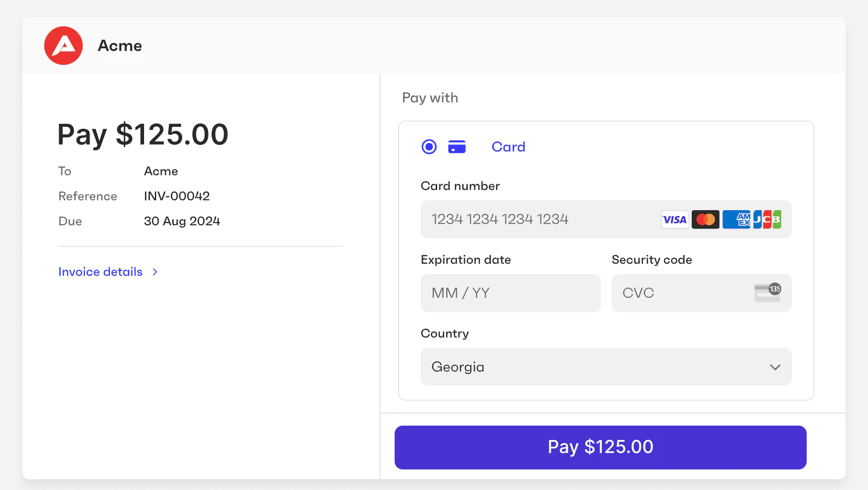Click the Acme company logo

(63, 45)
